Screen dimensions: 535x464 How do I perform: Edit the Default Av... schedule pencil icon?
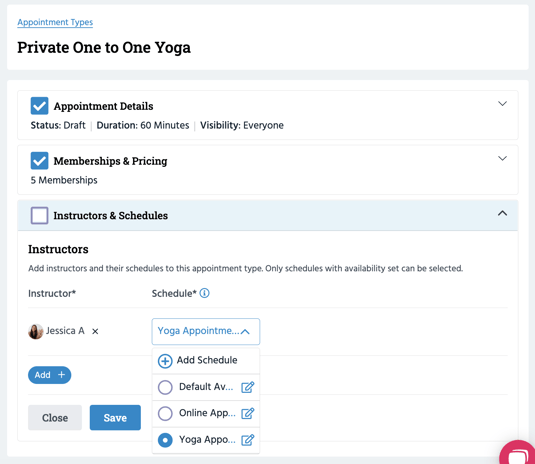click(x=247, y=387)
